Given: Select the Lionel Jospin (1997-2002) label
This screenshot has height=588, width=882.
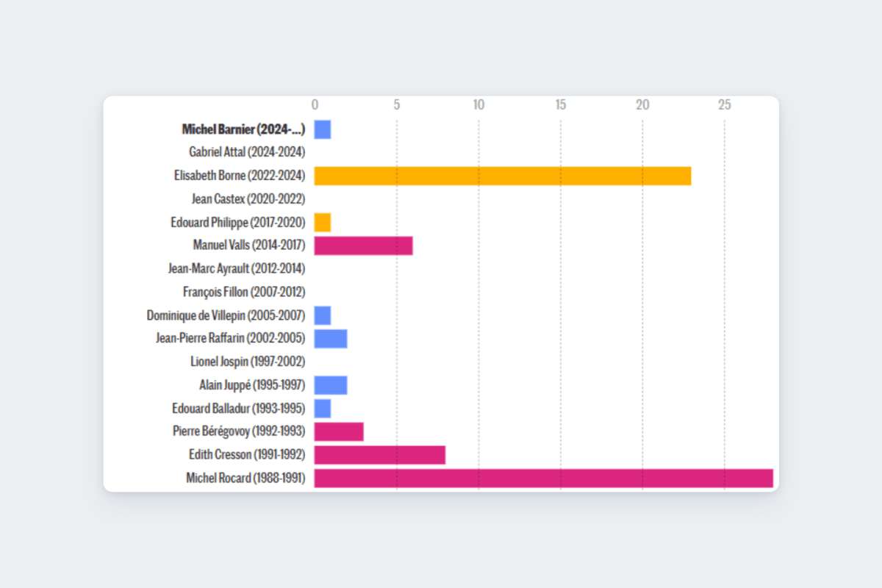Looking at the screenshot, I should tap(248, 362).
